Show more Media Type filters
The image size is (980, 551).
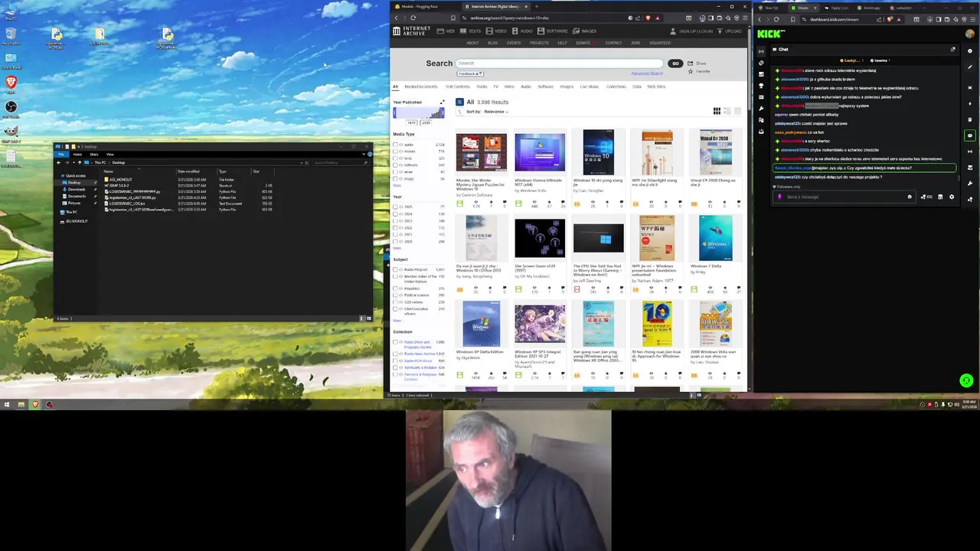point(397,185)
